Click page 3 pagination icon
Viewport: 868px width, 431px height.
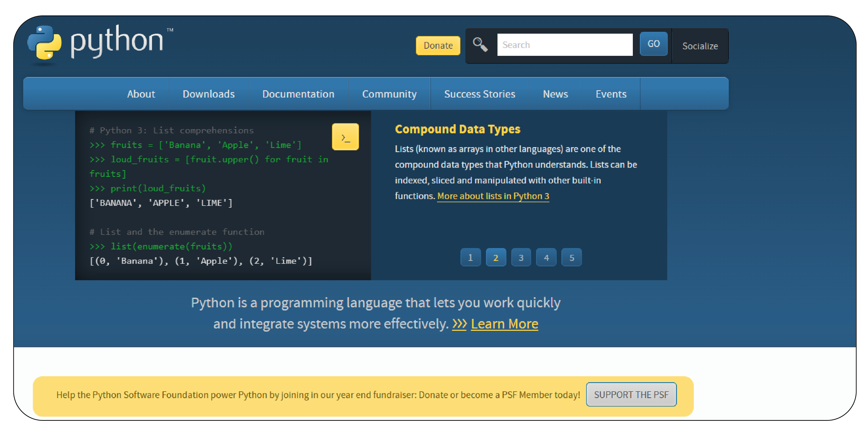click(521, 258)
